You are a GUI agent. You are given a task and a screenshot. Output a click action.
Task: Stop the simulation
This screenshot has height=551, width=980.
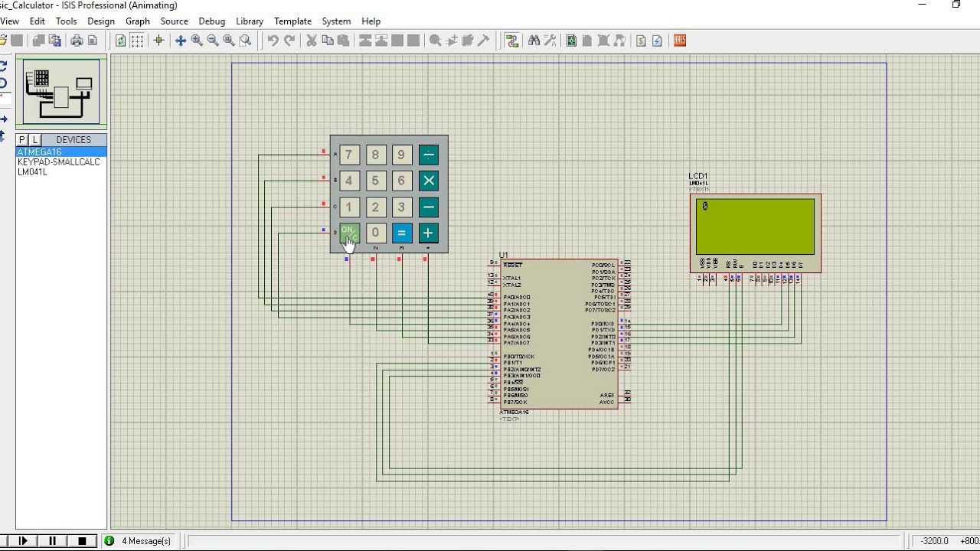pyautogui.click(x=82, y=541)
